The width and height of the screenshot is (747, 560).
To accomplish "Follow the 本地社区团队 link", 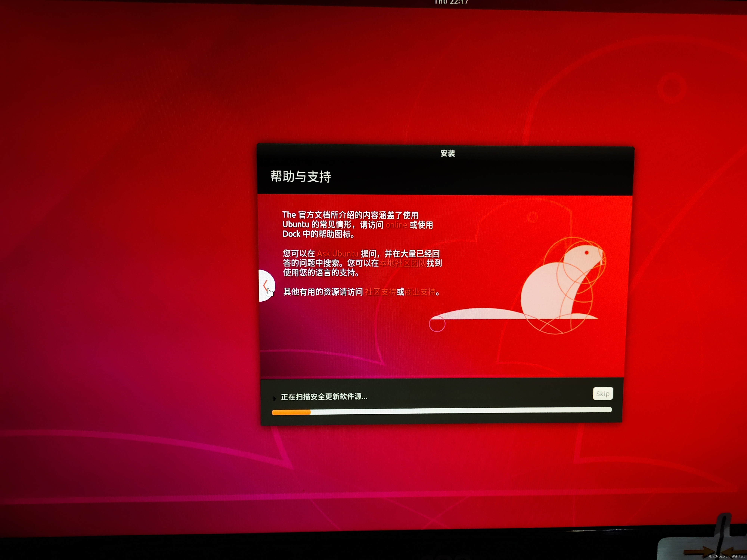I will click(402, 263).
